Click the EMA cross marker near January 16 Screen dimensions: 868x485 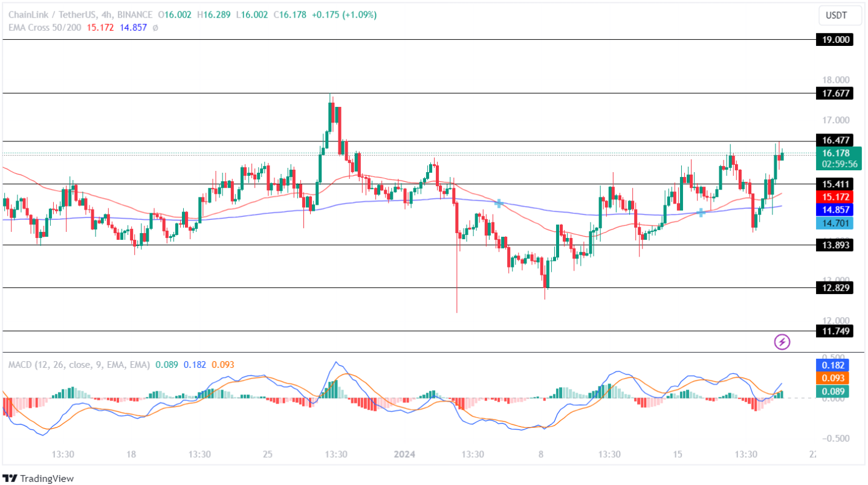coord(701,213)
